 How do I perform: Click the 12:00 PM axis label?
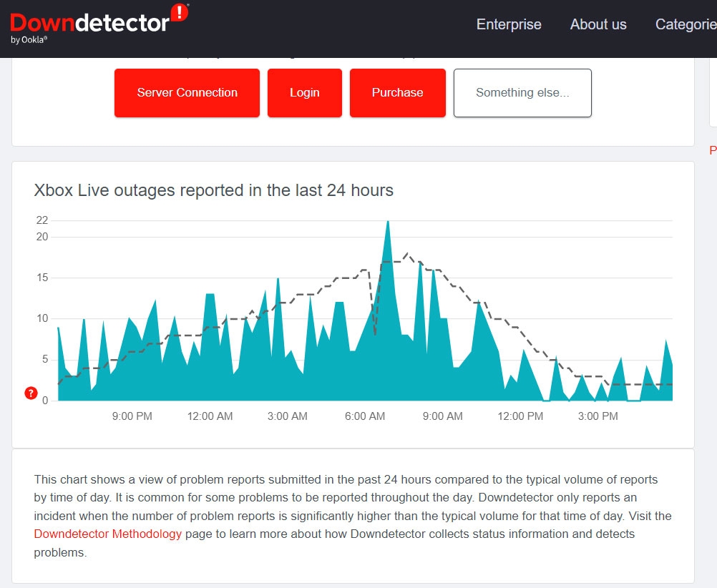[x=520, y=416]
